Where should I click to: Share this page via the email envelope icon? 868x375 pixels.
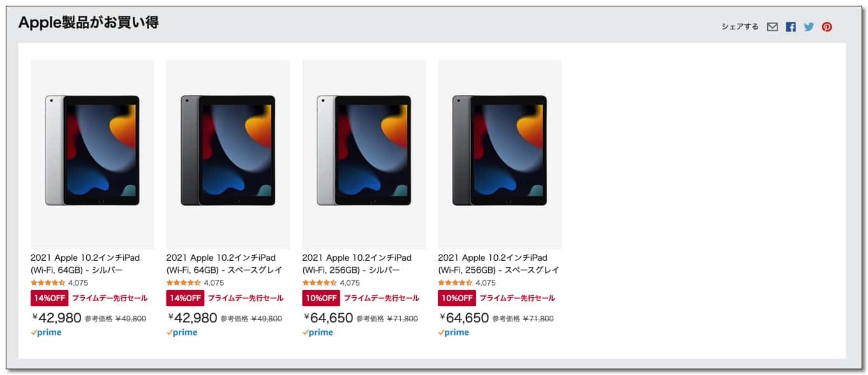(x=772, y=27)
